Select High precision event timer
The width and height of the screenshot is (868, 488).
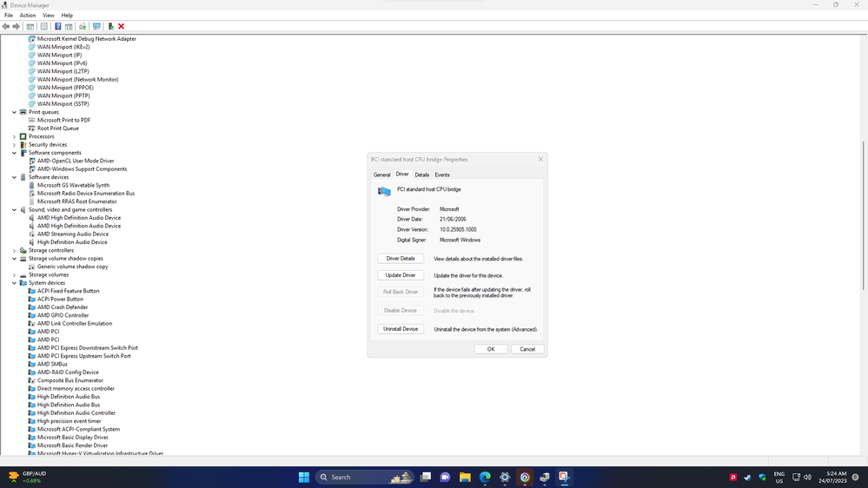pyautogui.click(x=69, y=421)
